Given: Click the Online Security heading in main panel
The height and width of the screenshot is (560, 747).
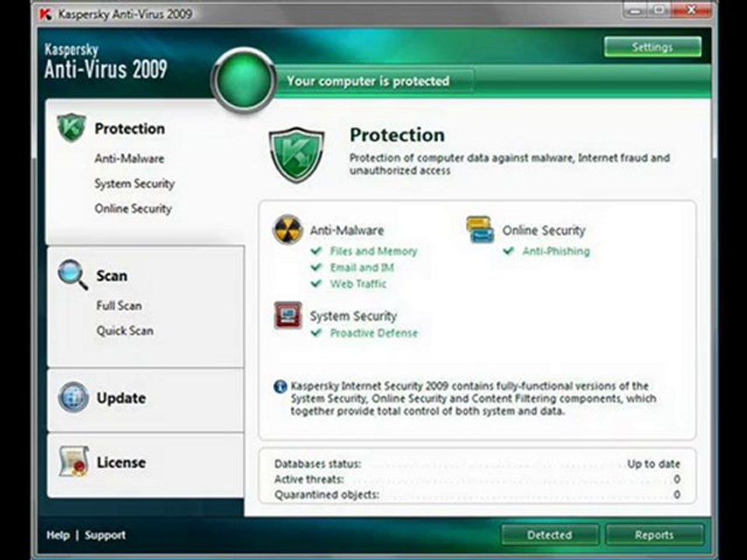Looking at the screenshot, I should (x=544, y=230).
